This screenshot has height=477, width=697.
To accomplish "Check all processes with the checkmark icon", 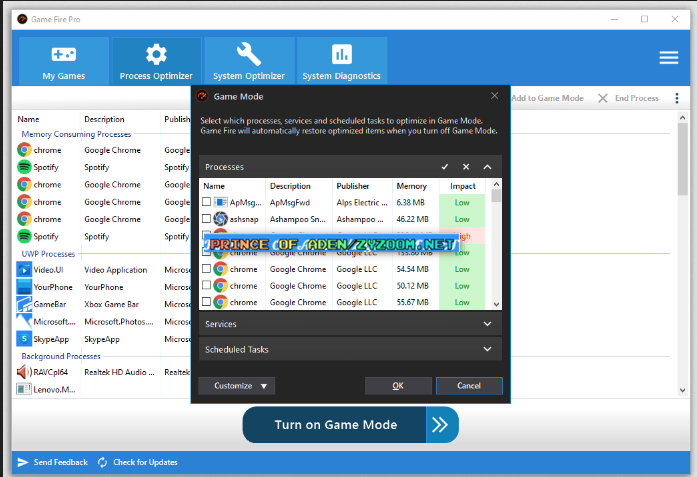I will tap(445, 167).
